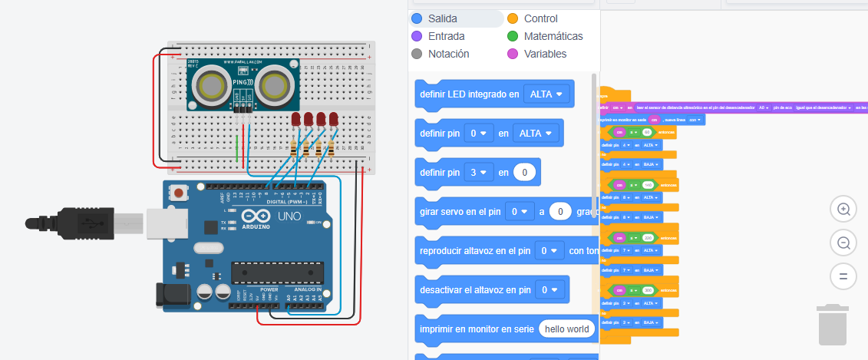
Task: Click the green Matemáticas color circle
Action: (x=513, y=36)
